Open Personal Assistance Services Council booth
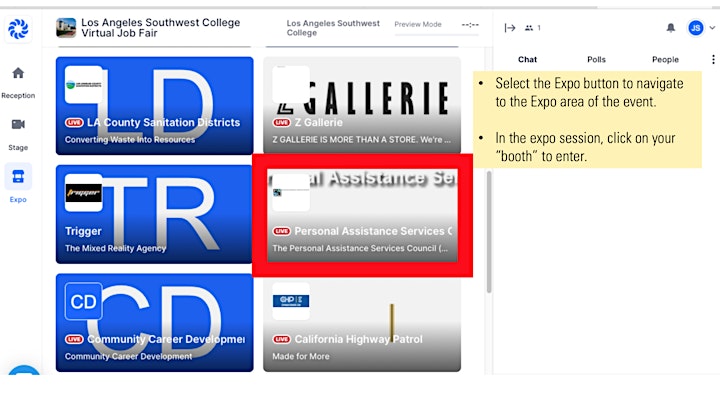Viewport: 720px width, 405px height. [x=362, y=214]
